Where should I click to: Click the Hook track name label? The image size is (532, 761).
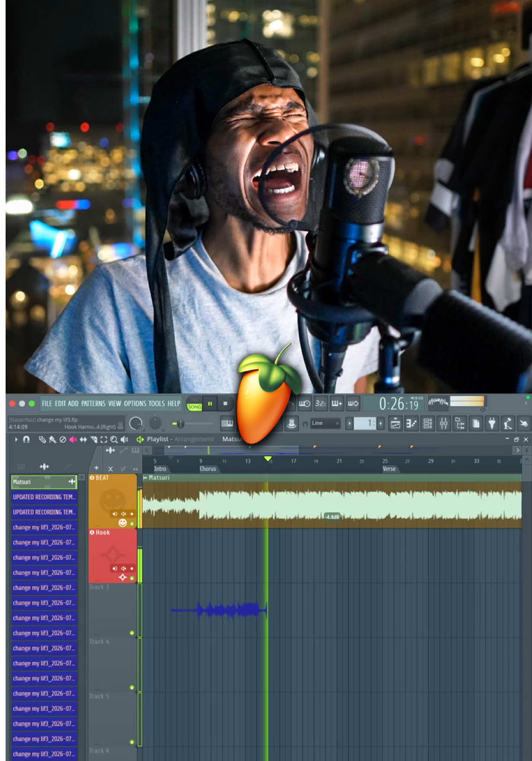[x=103, y=533]
